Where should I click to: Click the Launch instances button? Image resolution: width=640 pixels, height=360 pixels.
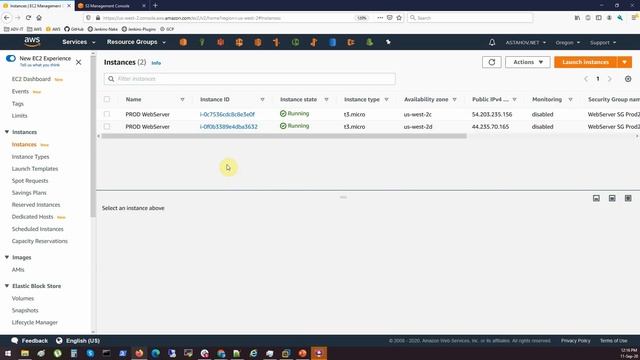pos(585,62)
